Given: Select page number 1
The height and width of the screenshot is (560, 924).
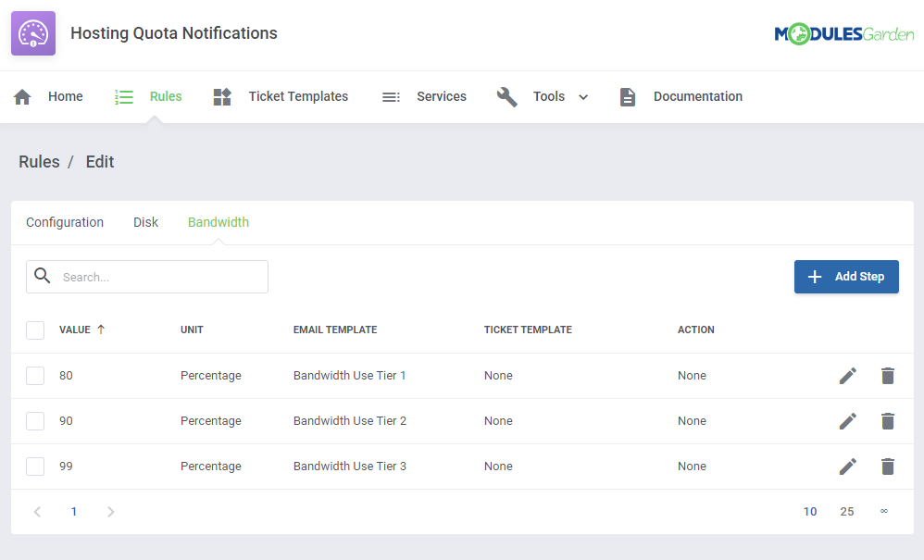Looking at the screenshot, I should (74, 512).
